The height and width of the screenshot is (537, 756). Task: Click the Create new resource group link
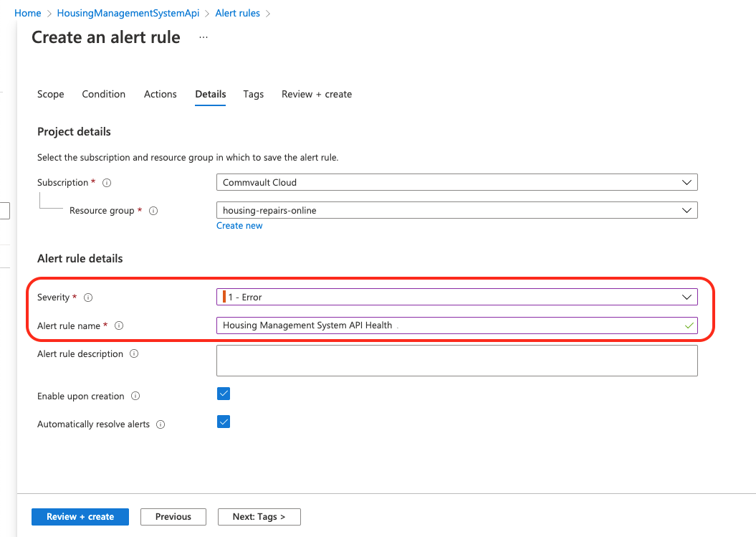click(239, 226)
